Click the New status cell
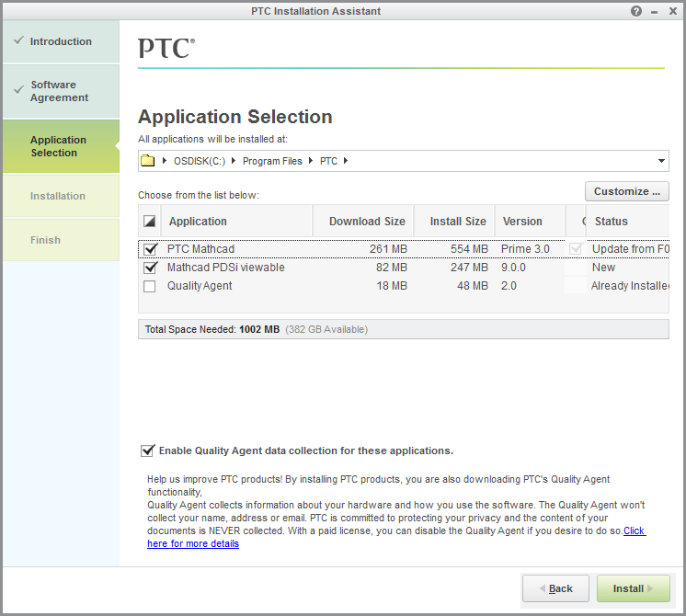 [603, 268]
